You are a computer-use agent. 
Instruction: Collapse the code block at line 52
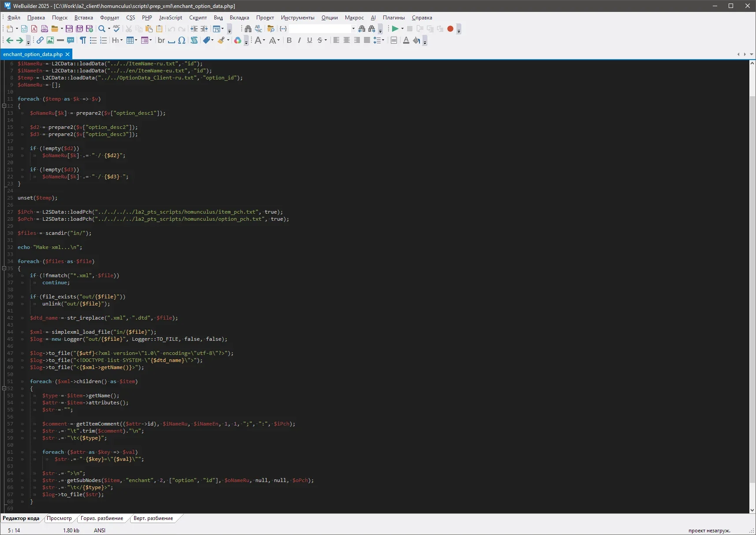tap(4, 388)
